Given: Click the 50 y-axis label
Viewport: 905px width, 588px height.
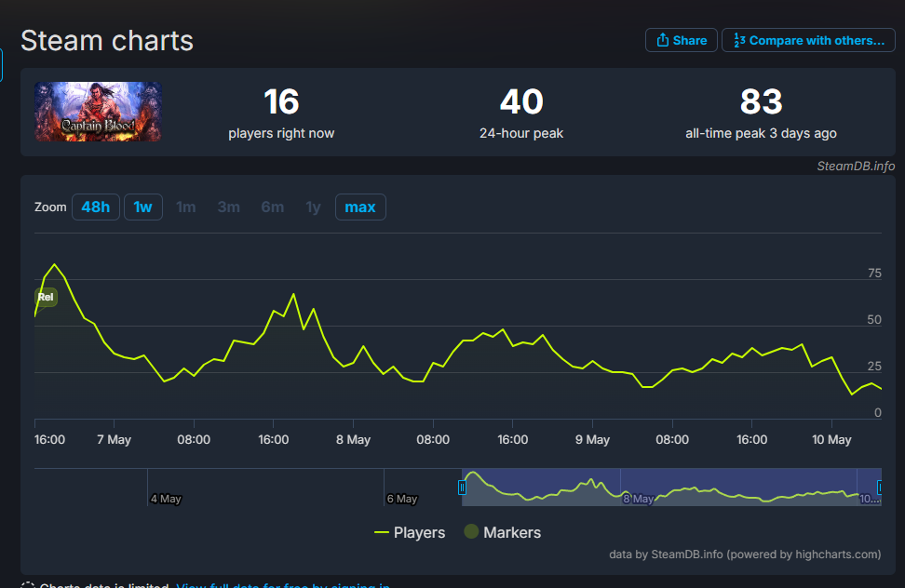Looking at the screenshot, I should click(x=874, y=320).
